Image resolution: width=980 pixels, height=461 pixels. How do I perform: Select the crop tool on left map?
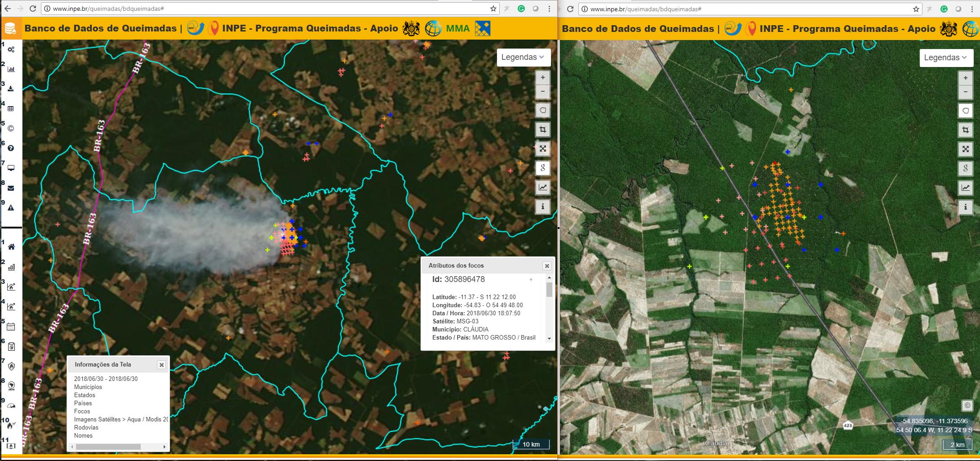pos(543,130)
